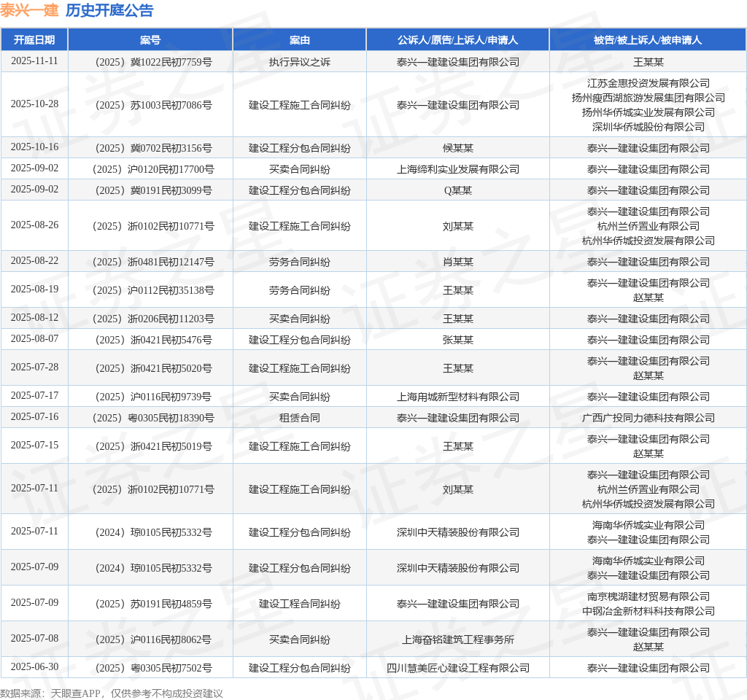Viewport: 747px width, 700px height.
Task: Click plaintiff 上海缔利实业发展有限公司
Action: tap(458, 169)
